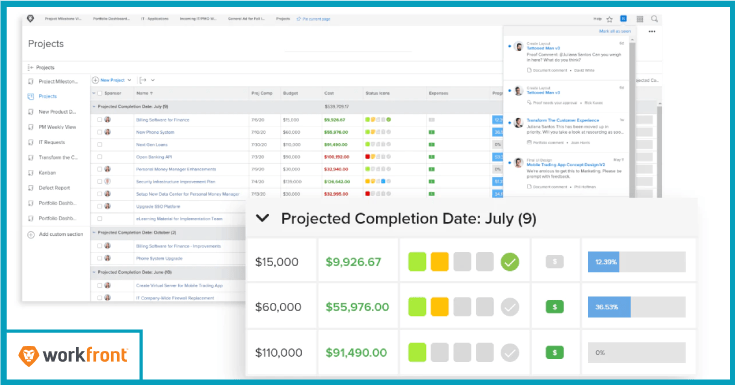Click green dollar expense icon in $110,000 callout row

pos(555,353)
